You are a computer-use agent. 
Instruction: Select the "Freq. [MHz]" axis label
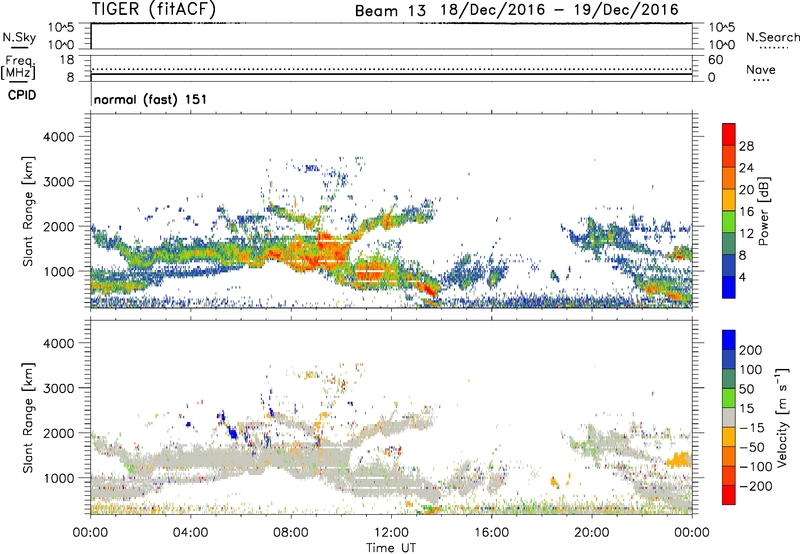click(x=18, y=68)
